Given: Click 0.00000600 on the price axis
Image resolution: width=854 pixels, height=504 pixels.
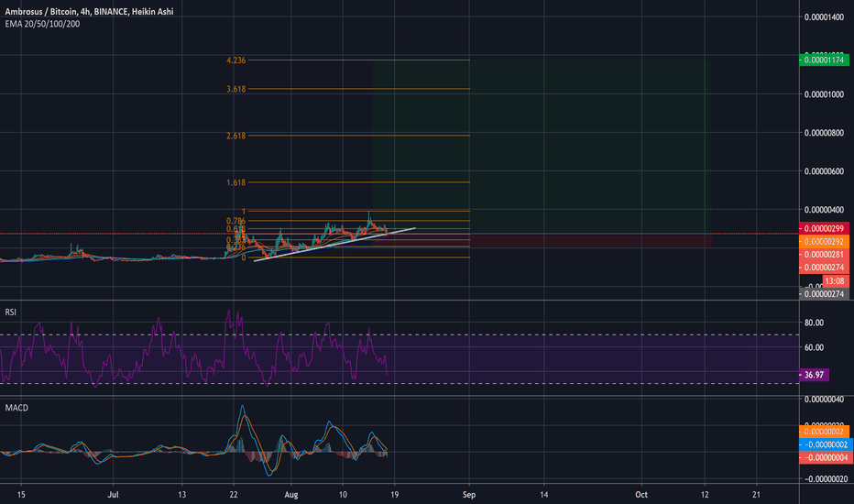Looking at the screenshot, I should pyautogui.click(x=824, y=171).
